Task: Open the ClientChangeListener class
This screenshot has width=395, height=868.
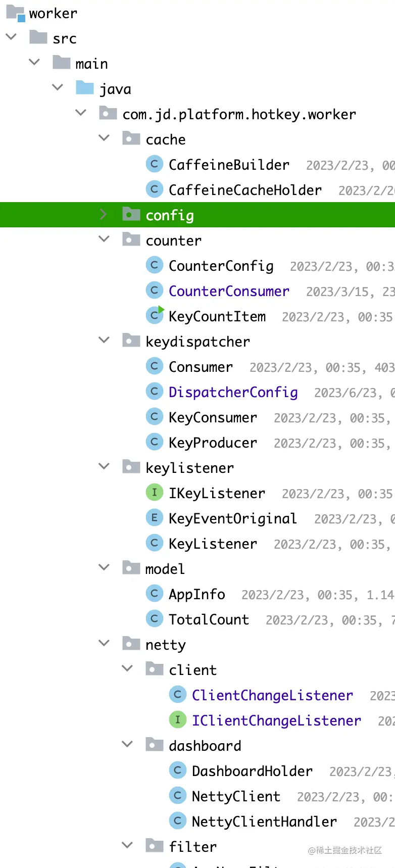Action: tap(272, 696)
